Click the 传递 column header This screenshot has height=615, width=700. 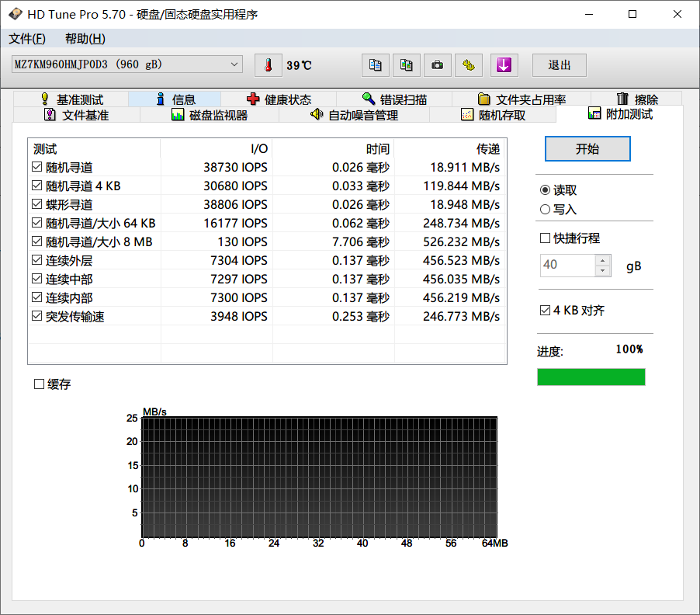click(449, 149)
